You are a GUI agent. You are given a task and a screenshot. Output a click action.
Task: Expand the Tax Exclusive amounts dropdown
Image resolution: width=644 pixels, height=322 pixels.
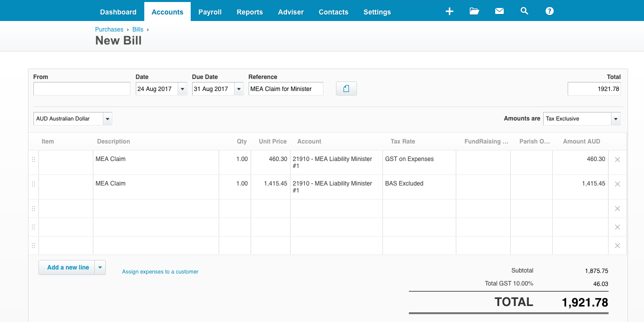pyautogui.click(x=616, y=119)
